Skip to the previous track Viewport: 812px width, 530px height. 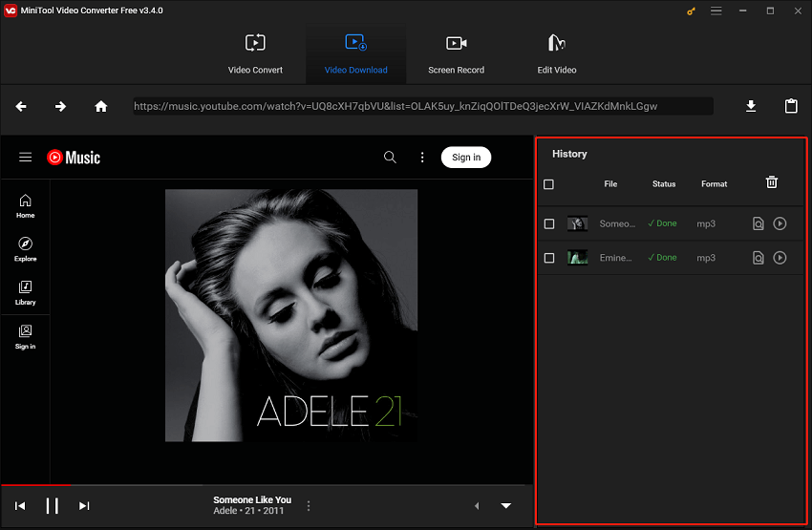click(20, 506)
